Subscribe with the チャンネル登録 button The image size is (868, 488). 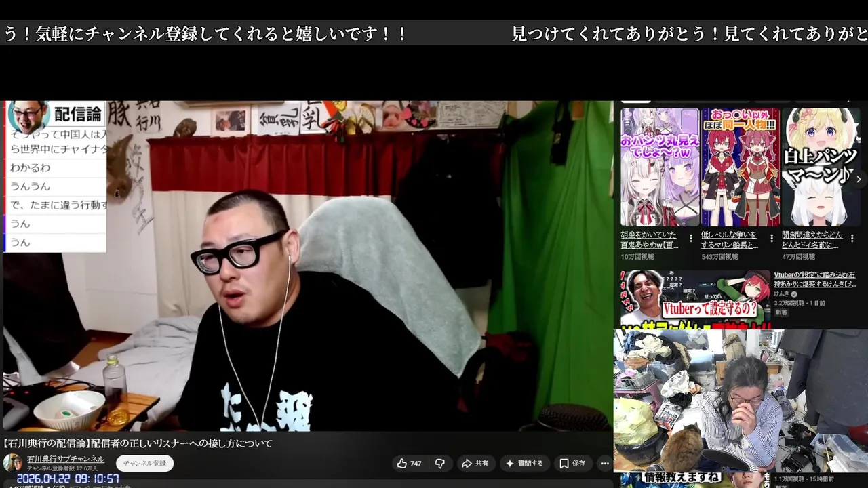click(x=144, y=464)
